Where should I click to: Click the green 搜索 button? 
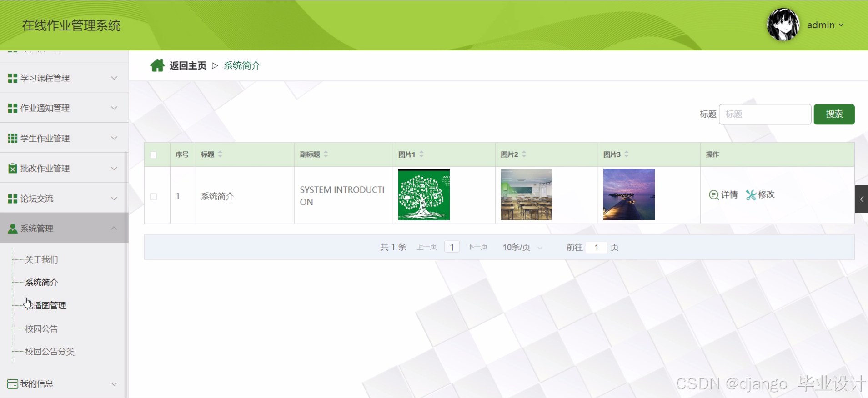tap(834, 114)
